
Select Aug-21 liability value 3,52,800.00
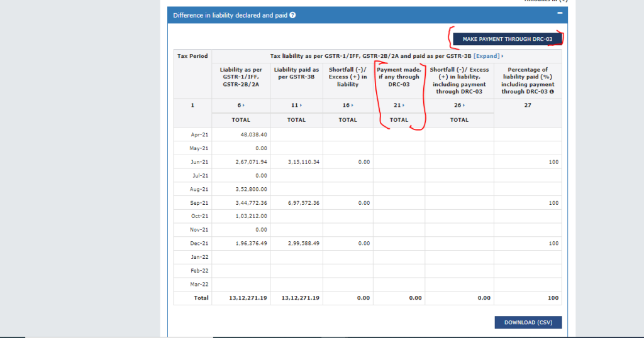point(250,189)
